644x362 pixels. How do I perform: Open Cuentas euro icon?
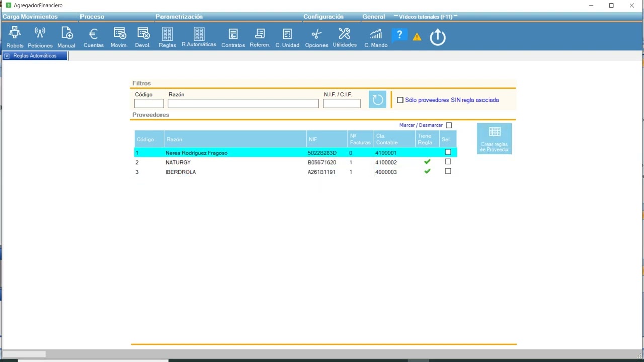93,38
